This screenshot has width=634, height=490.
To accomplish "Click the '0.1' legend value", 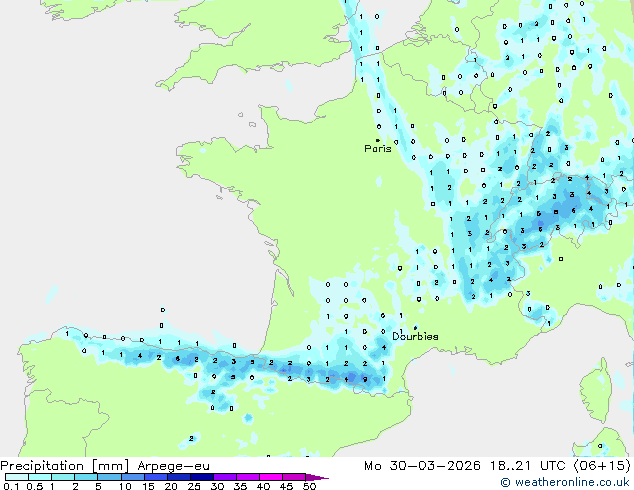I will 11,486.
